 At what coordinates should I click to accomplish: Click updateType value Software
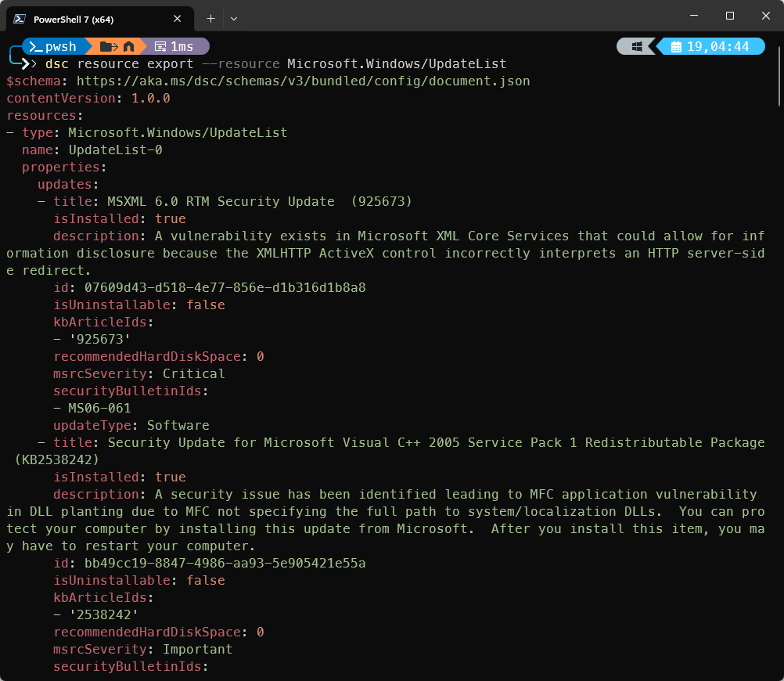click(178, 425)
